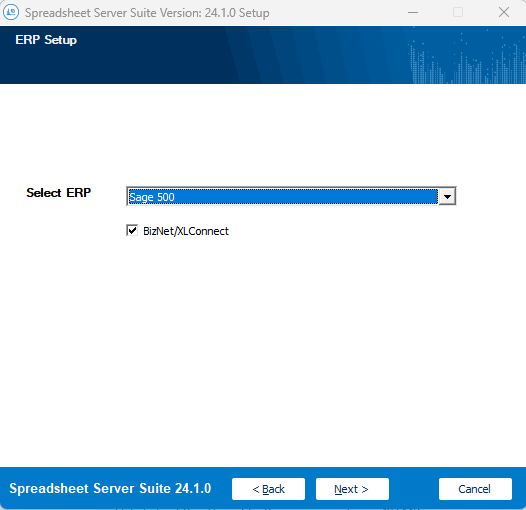Select the Sage 500 combo box field

[x=291, y=197]
